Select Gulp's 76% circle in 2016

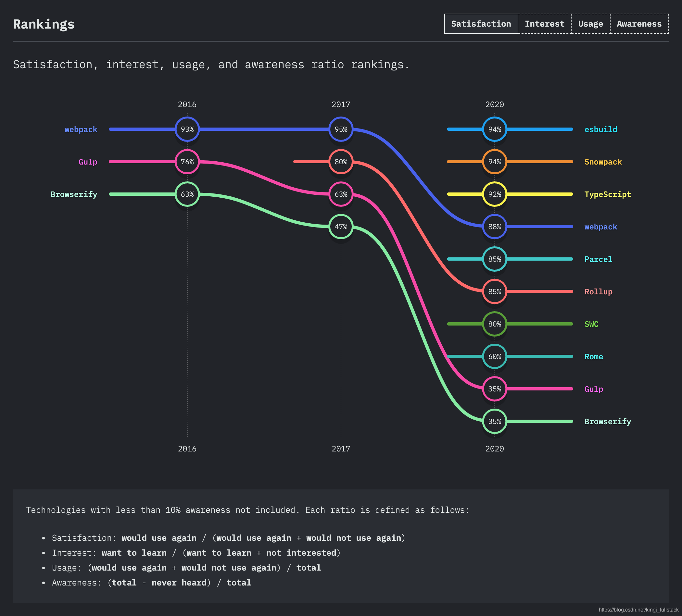pos(187,162)
